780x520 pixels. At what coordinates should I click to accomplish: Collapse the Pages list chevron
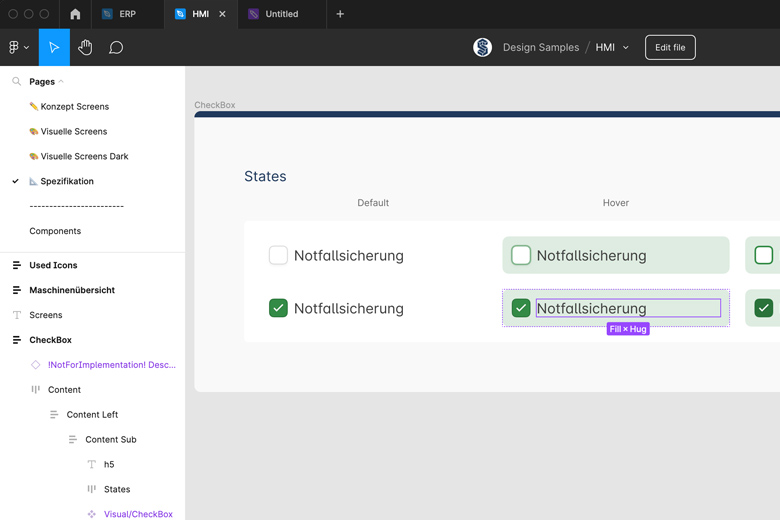click(61, 81)
